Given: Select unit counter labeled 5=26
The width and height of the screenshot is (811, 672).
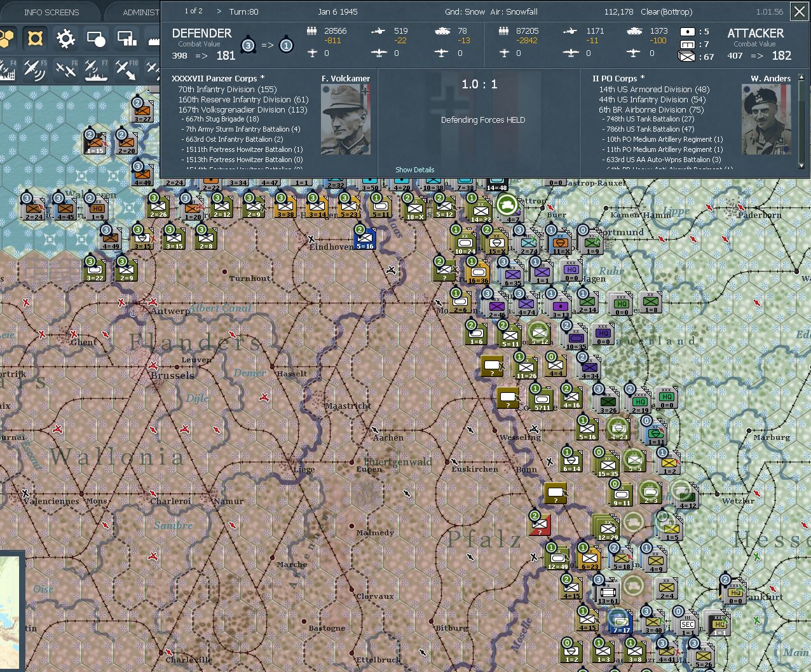Looking at the screenshot, I should (703, 656).
